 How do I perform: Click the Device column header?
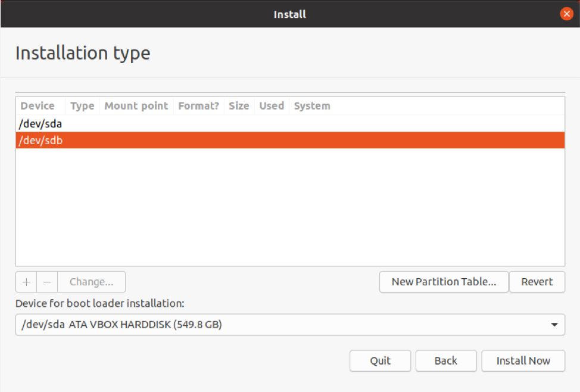point(38,106)
